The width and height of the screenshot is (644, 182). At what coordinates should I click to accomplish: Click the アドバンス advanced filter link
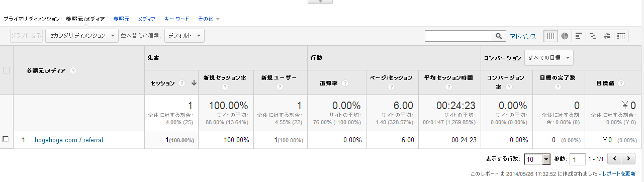pos(523,36)
